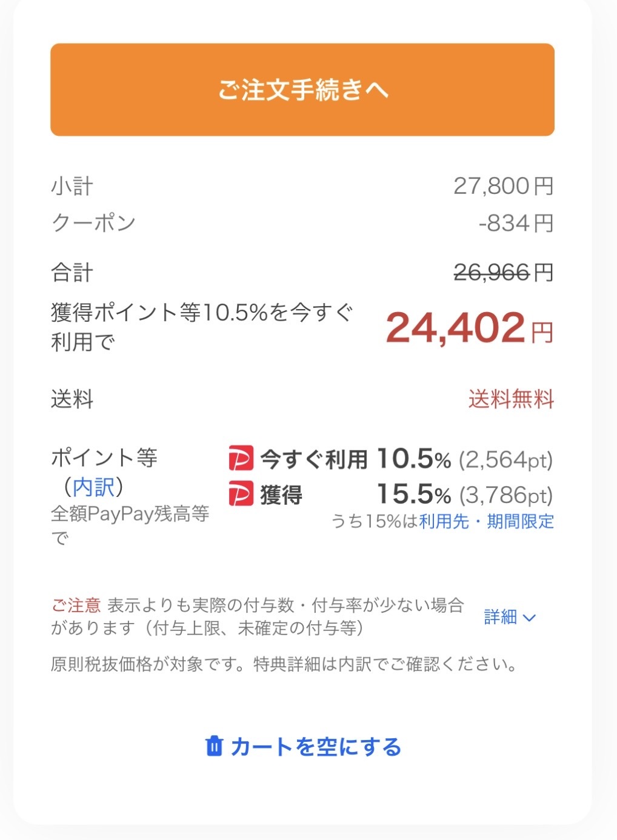The height and width of the screenshot is (840, 617).
Task: Click the カートを空にする text link
Action: (316, 747)
